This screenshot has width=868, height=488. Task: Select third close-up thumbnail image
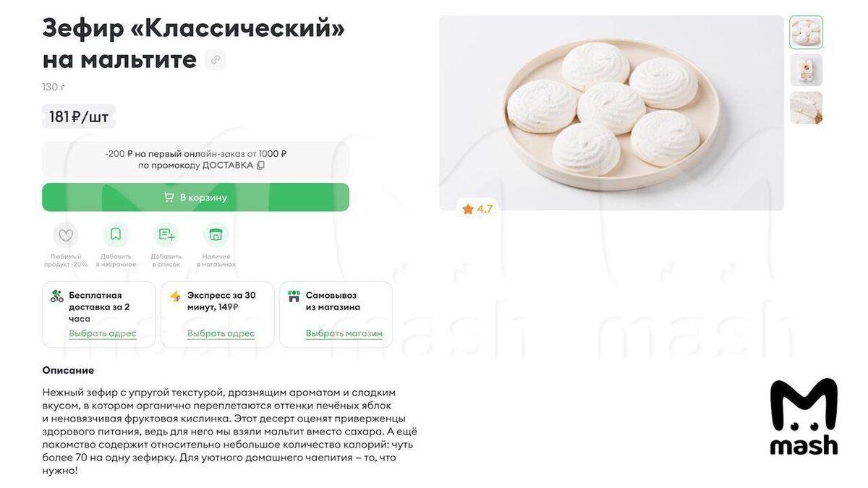(806, 108)
